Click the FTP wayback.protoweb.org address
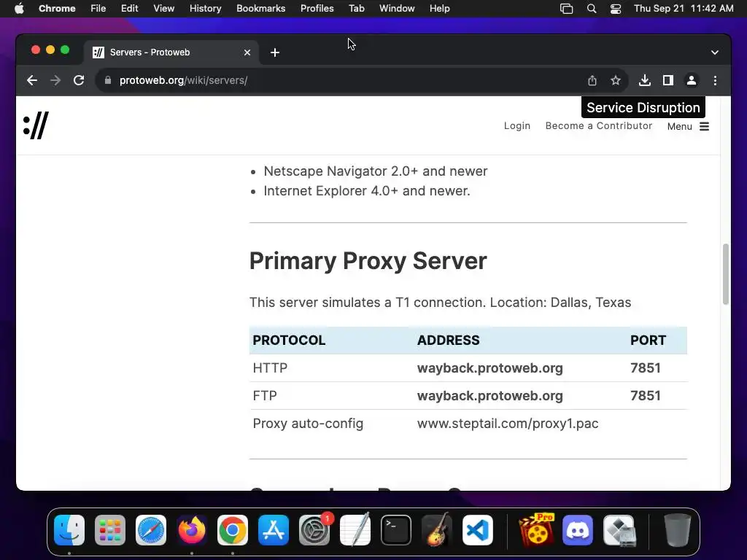 pyautogui.click(x=489, y=396)
